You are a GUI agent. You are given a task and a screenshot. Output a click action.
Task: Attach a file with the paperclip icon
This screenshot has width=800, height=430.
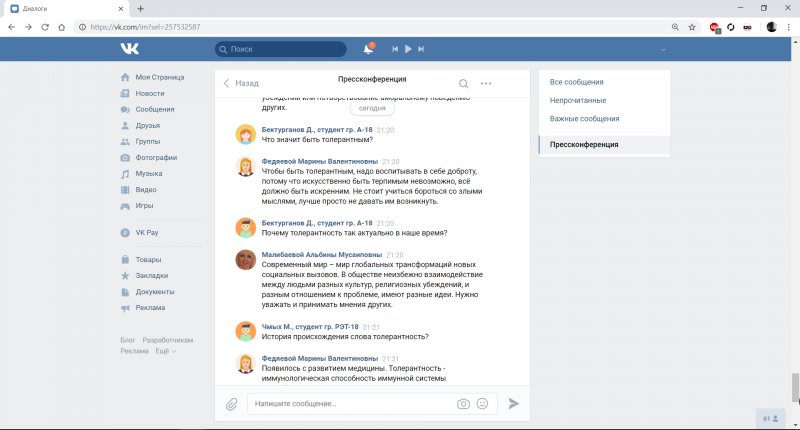point(231,404)
